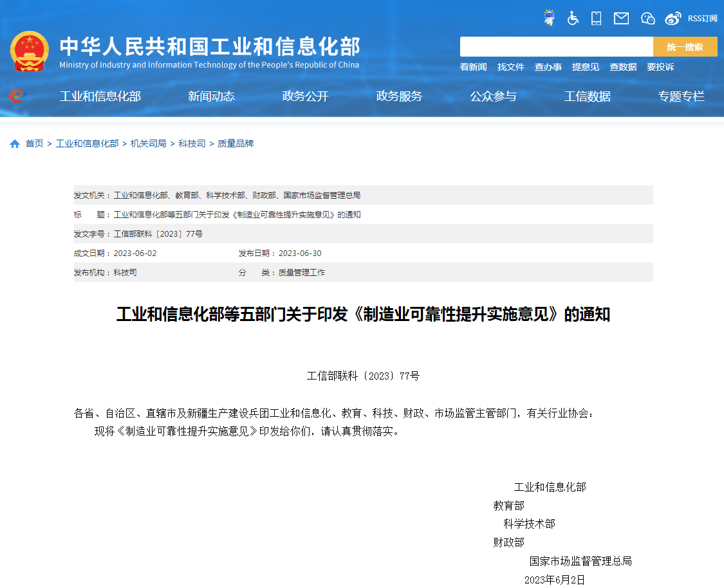This screenshot has height=588, width=724.
Task: Click the home icon in the breadcrumb
Action: [x=14, y=143]
